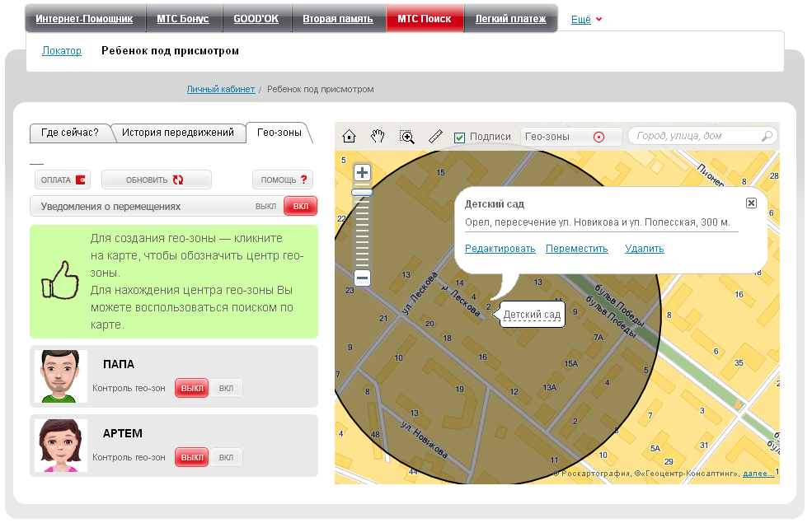Click the ОПЛАТА button

[x=63, y=180]
